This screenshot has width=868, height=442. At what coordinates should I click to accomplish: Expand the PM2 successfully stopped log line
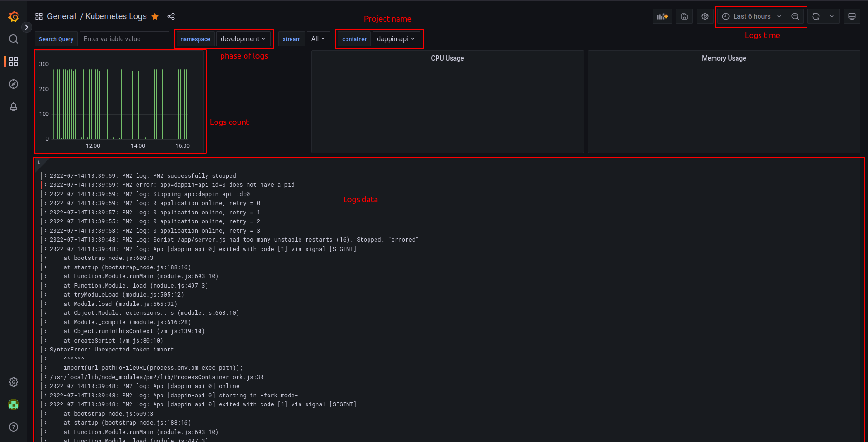46,176
